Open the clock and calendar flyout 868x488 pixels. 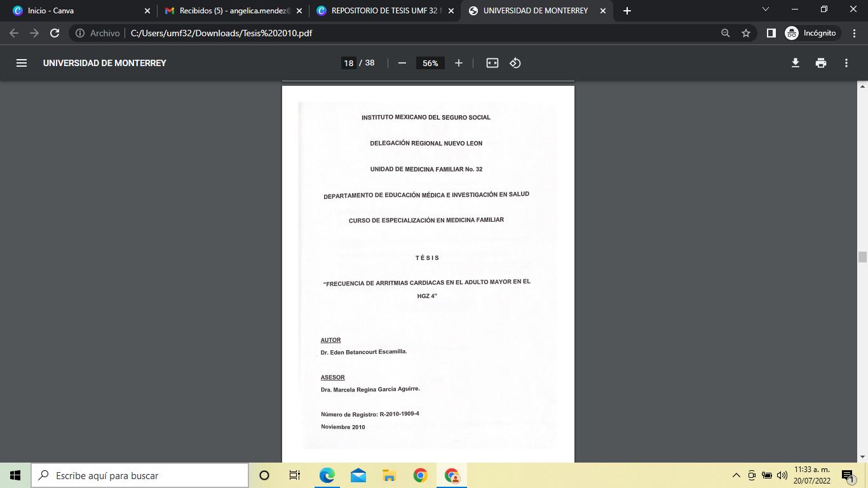click(812, 475)
